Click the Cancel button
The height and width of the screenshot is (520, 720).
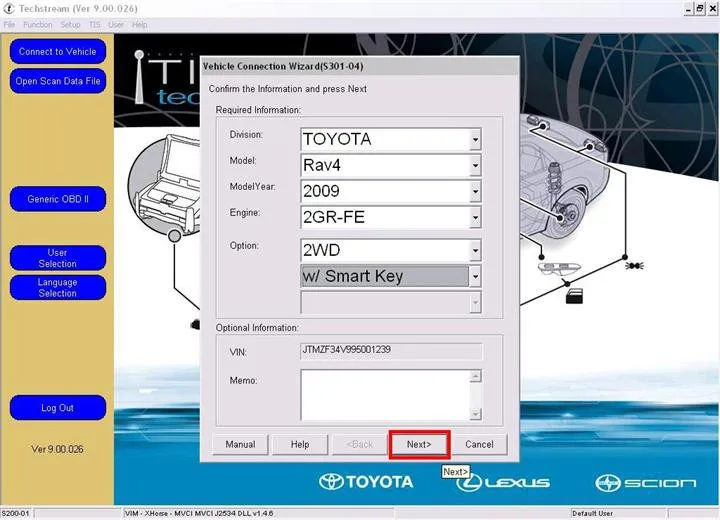[479, 444]
